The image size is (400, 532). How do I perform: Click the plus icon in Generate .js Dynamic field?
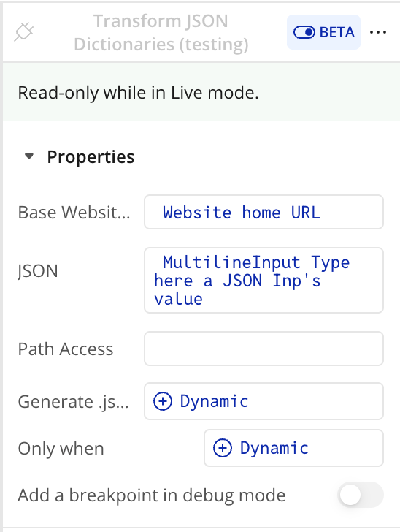point(163,401)
